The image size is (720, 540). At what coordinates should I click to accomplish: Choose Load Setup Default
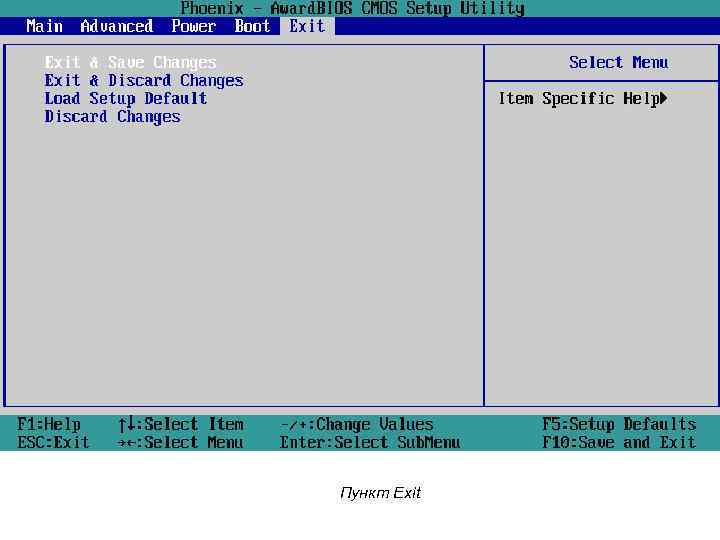coord(126,98)
